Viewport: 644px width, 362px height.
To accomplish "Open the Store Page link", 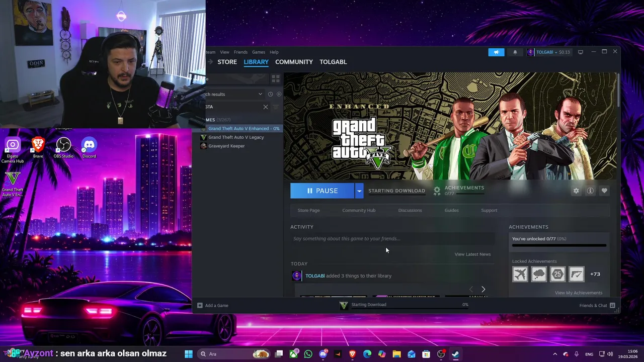I will click(x=308, y=210).
